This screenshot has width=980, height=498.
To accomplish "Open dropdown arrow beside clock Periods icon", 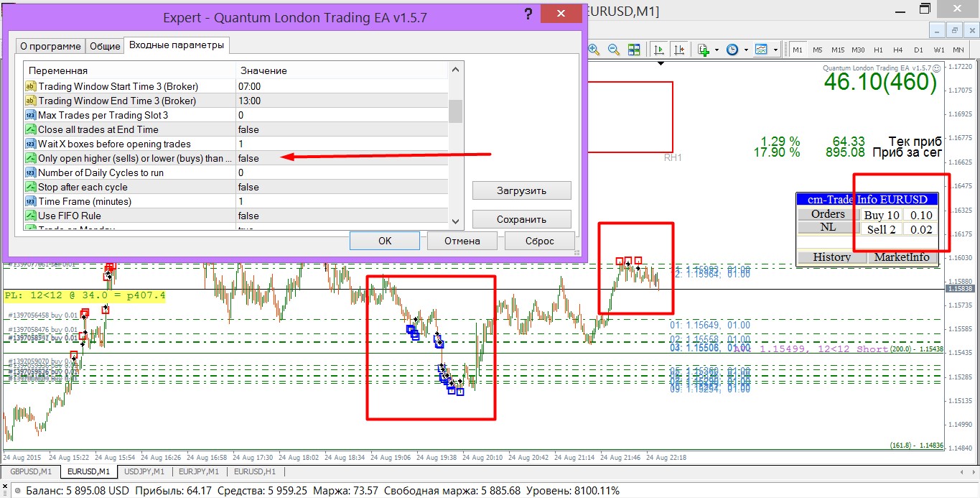I will coord(746,50).
